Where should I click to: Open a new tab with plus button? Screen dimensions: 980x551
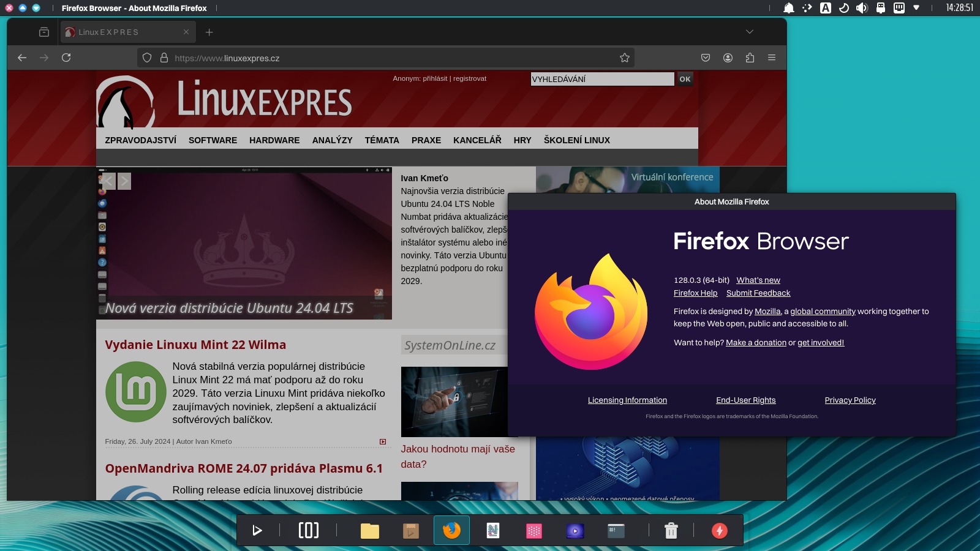point(209,32)
